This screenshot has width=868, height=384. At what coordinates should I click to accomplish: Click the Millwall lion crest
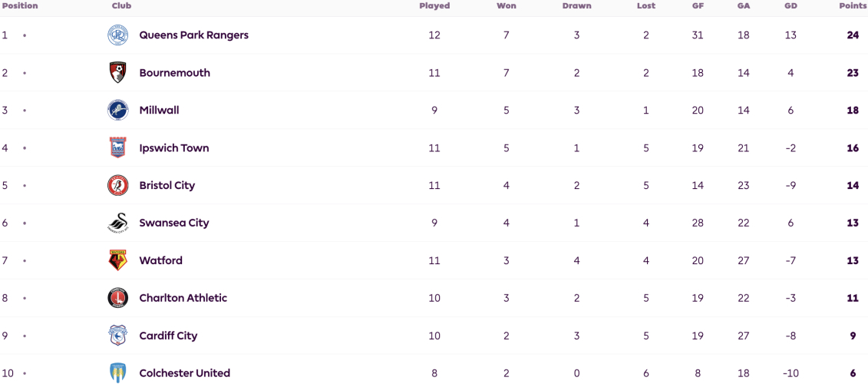coord(117,111)
